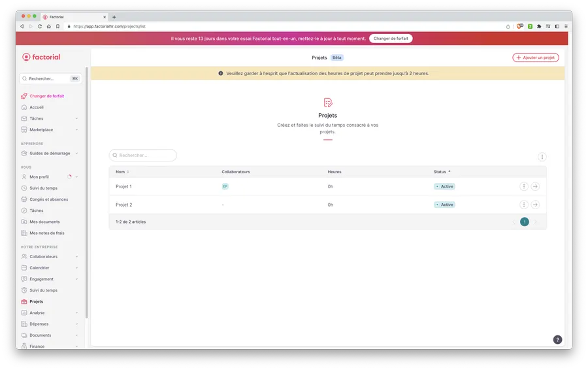Click the Mes notes de frais icon
The width and height of the screenshot is (588, 370).
24,233
